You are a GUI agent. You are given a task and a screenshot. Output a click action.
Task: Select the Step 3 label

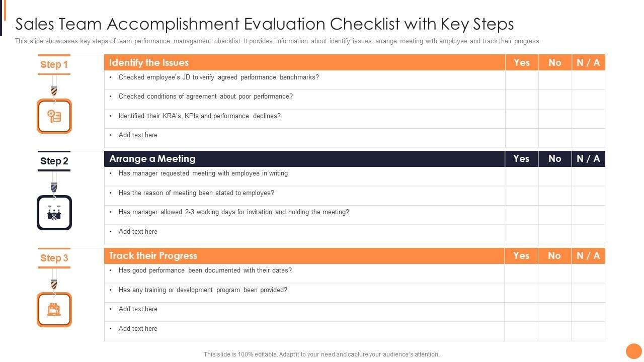(x=54, y=258)
